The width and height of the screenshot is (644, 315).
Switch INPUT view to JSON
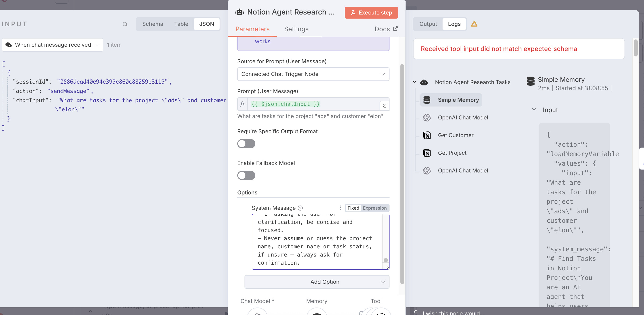point(206,24)
